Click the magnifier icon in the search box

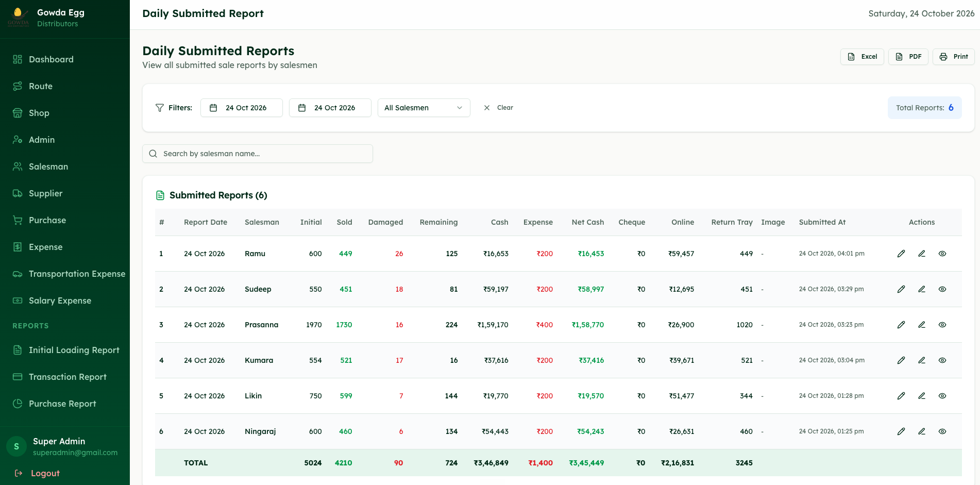pyautogui.click(x=153, y=154)
